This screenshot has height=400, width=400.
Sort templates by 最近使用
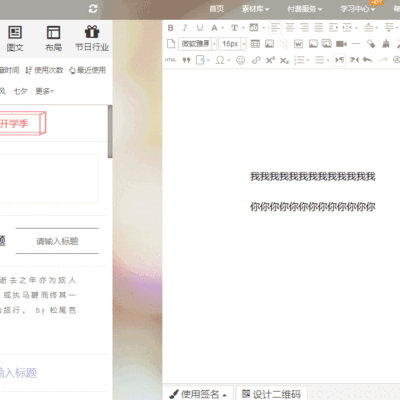[x=88, y=70]
